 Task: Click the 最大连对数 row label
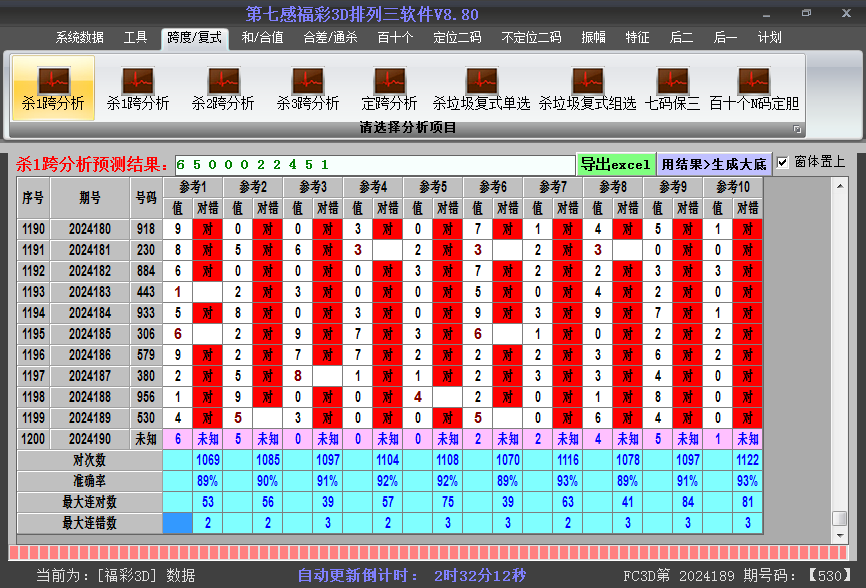(x=89, y=502)
